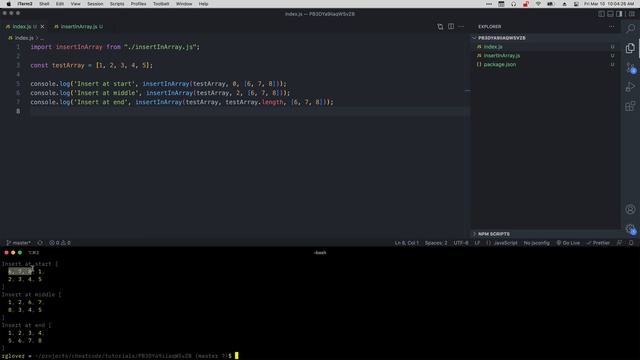Click 'Insert at middle [' in terminal output

pyautogui.click(x=31, y=294)
